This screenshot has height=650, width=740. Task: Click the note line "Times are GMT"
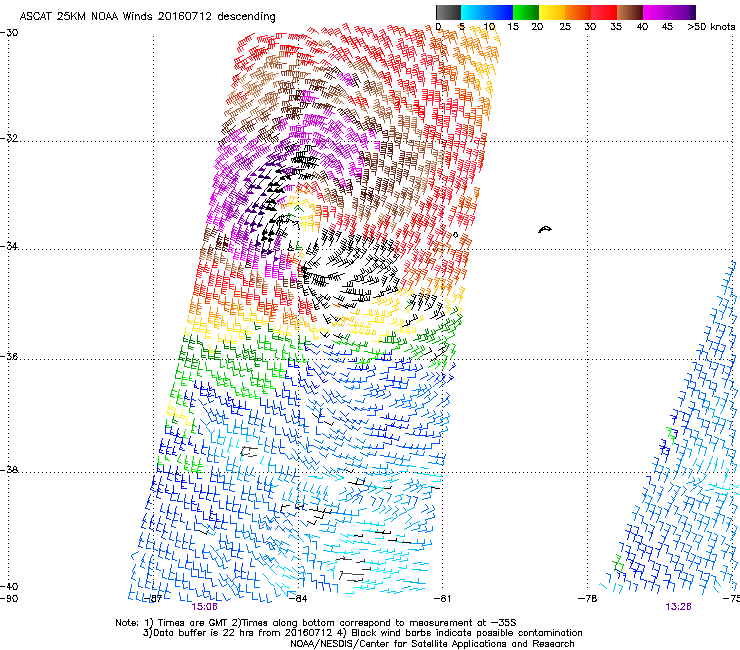(191, 623)
